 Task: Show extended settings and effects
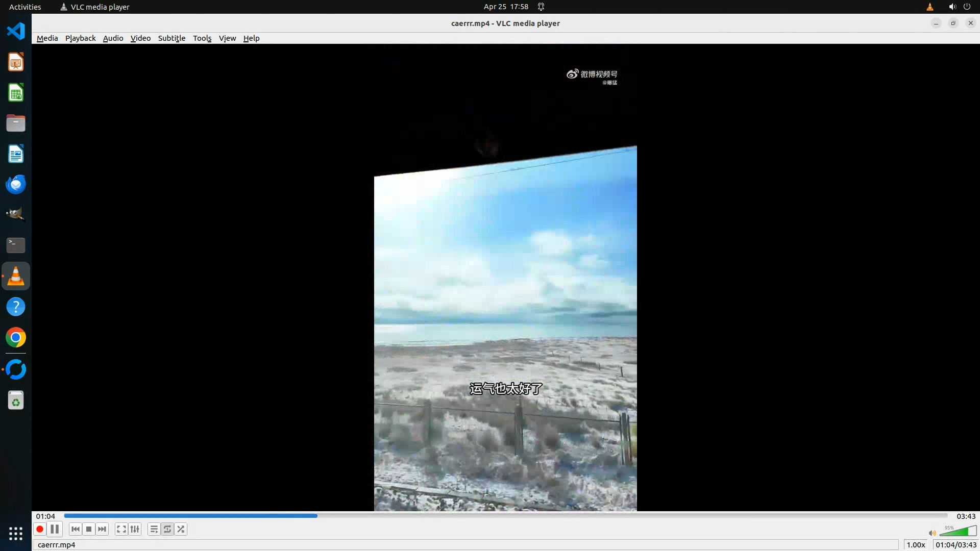[135, 529]
